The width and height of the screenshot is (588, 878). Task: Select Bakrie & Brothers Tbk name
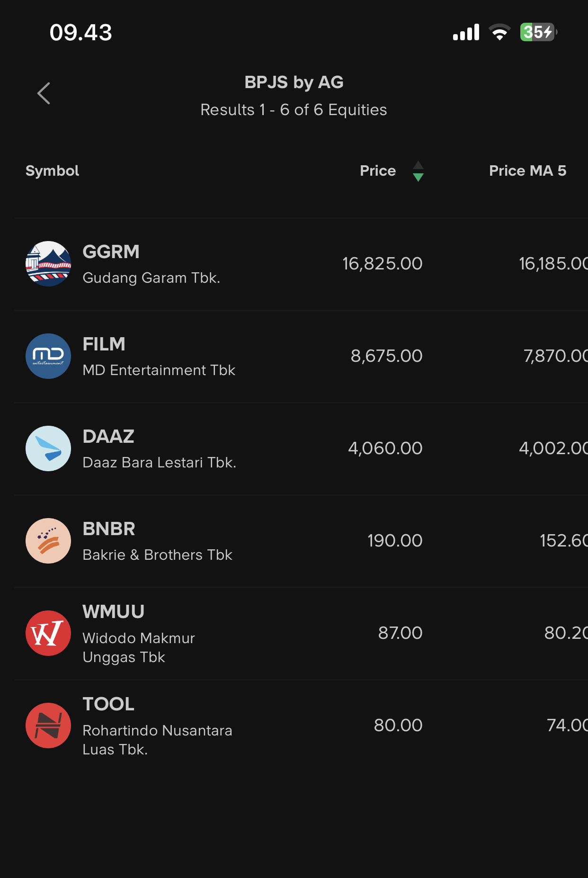tap(157, 555)
